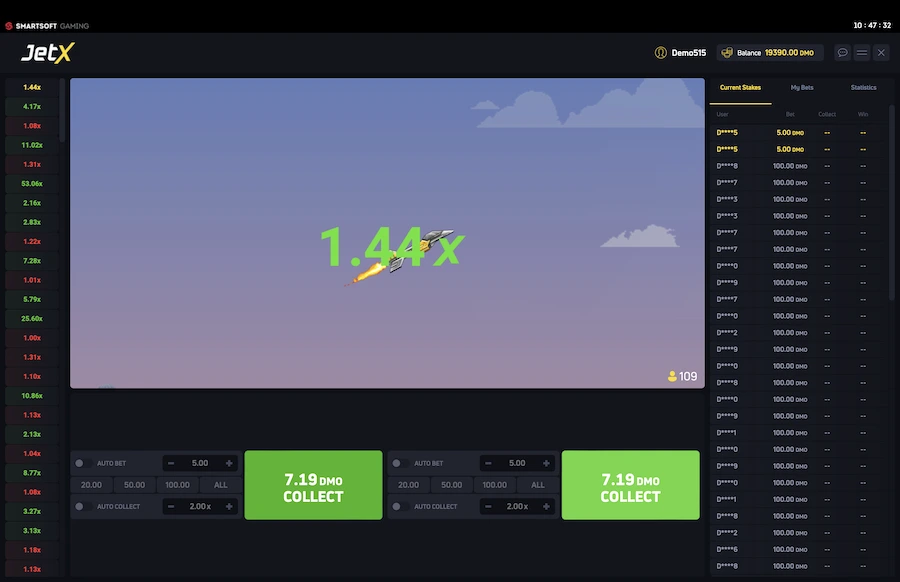Open the hamburger menu icon
The height and width of the screenshot is (582, 900).
click(862, 53)
